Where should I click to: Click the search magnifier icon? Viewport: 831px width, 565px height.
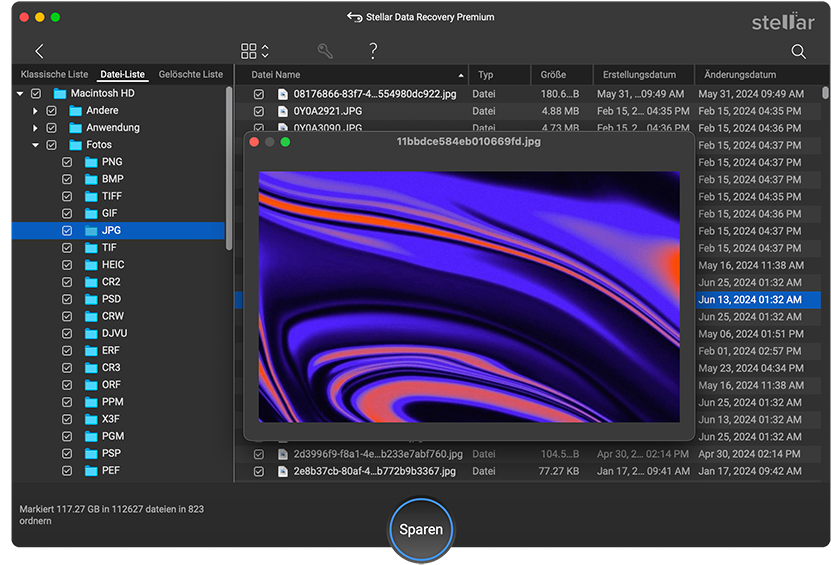[798, 51]
